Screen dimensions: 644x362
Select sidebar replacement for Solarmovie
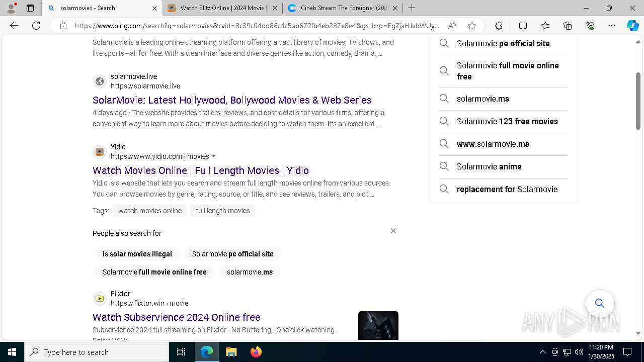(x=503, y=189)
